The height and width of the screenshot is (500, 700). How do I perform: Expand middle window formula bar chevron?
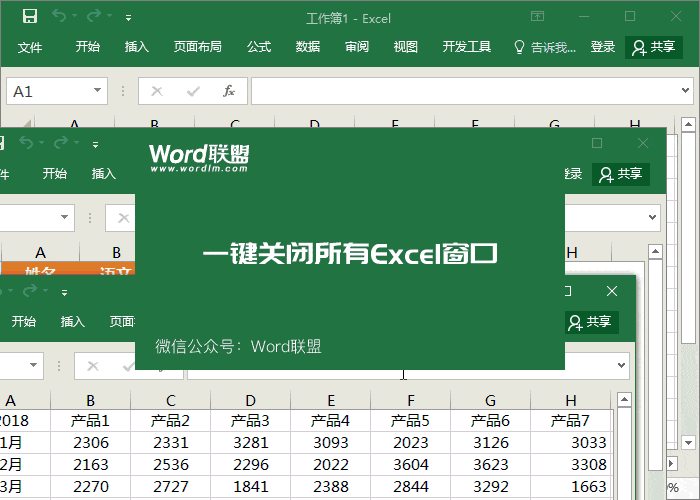652,217
